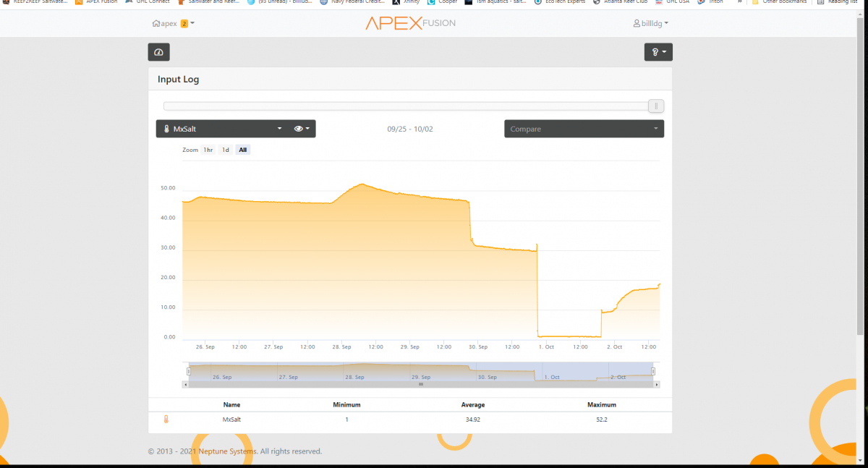Open the dashboard gauge icon button
868x468 pixels.
159,52
